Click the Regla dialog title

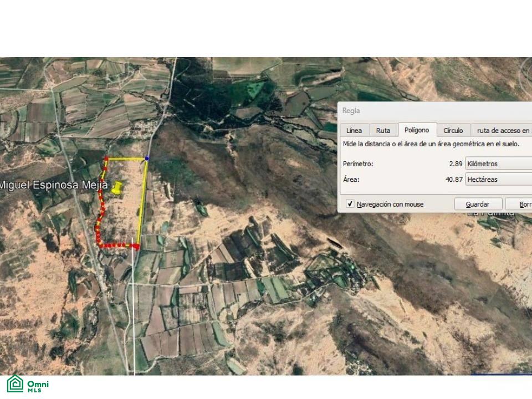tap(351, 111)
